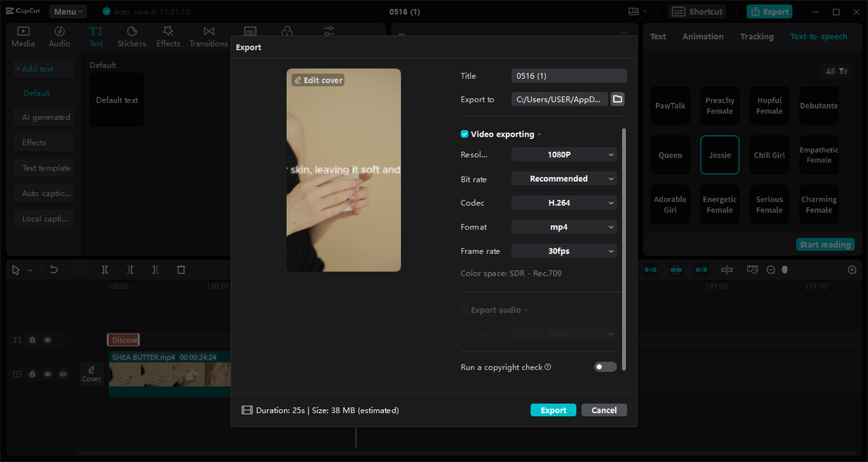Screen dimensions: 868x462
Task: Select the Auto captions sidebar item
Action: [x=44, y=193]
